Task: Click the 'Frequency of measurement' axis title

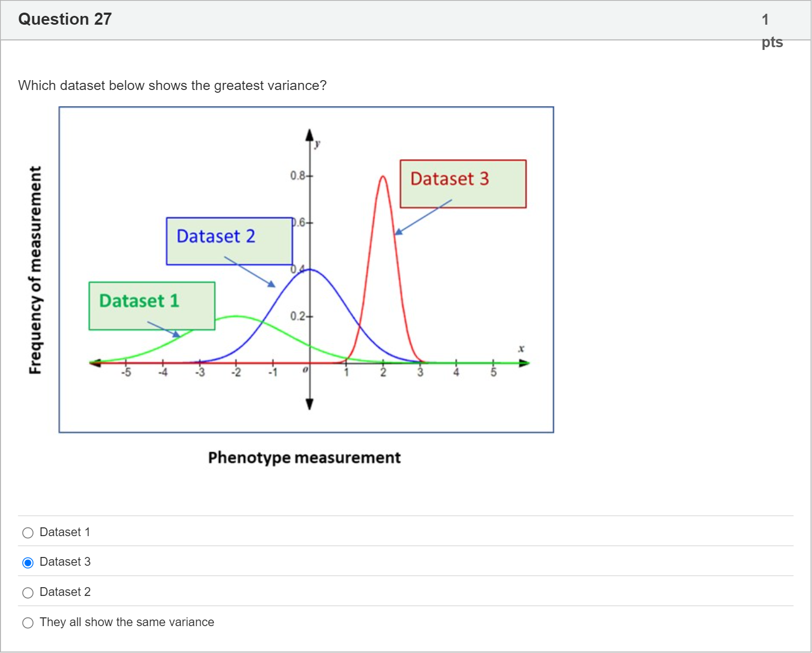Action: tap(35, 270)
